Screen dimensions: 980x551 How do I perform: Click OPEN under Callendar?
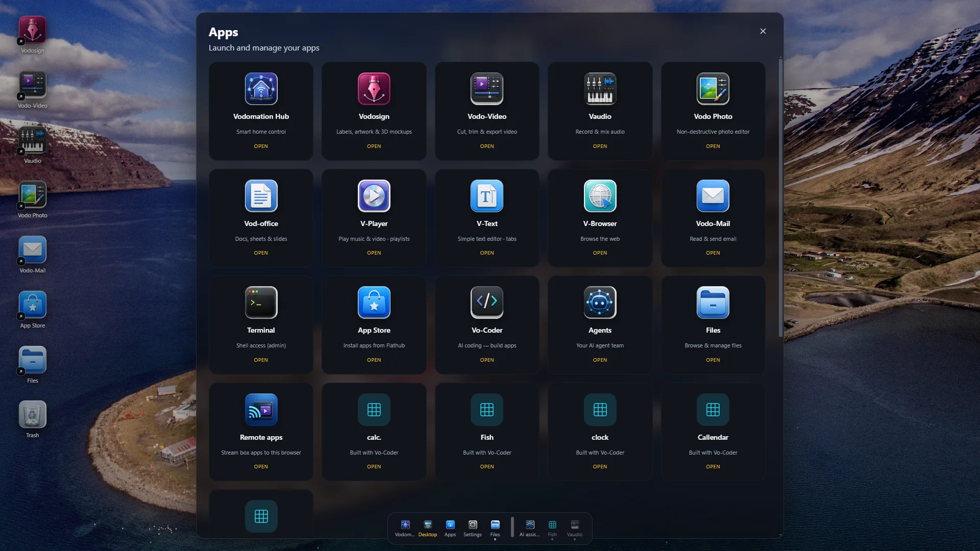click(x=713, y=467)
